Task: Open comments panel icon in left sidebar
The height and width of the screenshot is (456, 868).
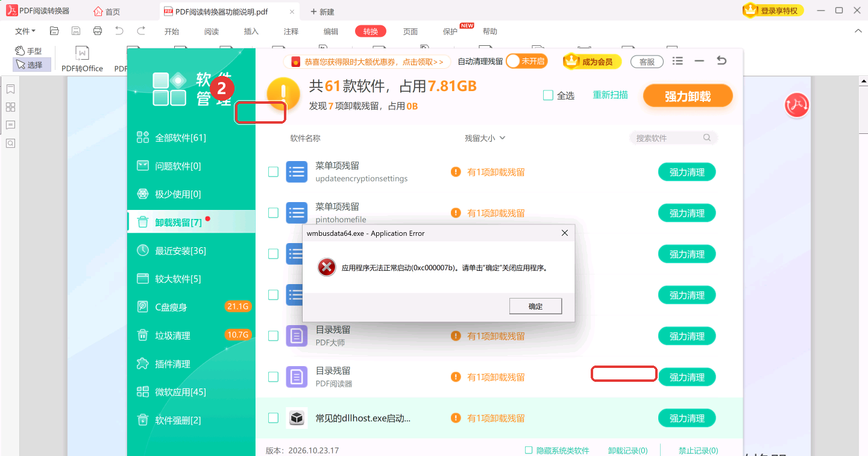Action: click(x=10, y=125)
